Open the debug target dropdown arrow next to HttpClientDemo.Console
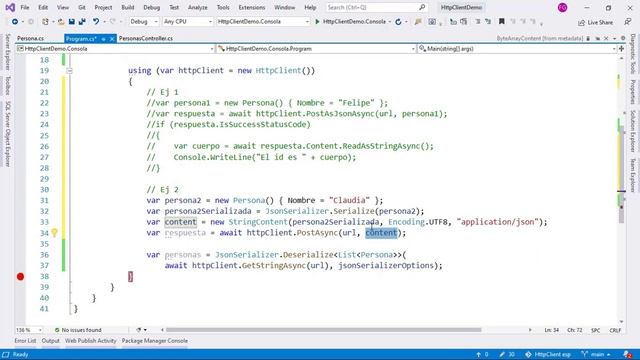The image size is (640, 360). (390, 22)
